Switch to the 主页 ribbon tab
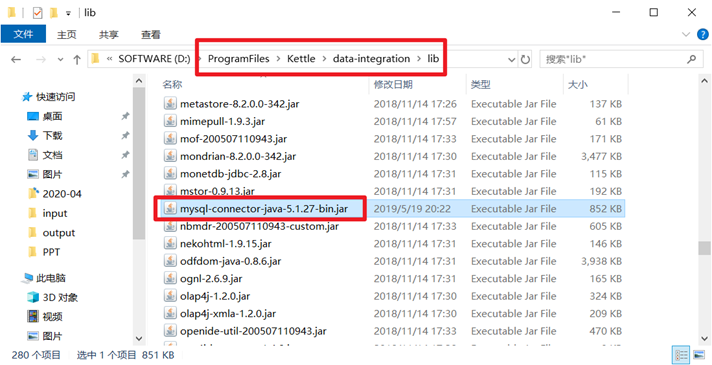 click(66, 35)
